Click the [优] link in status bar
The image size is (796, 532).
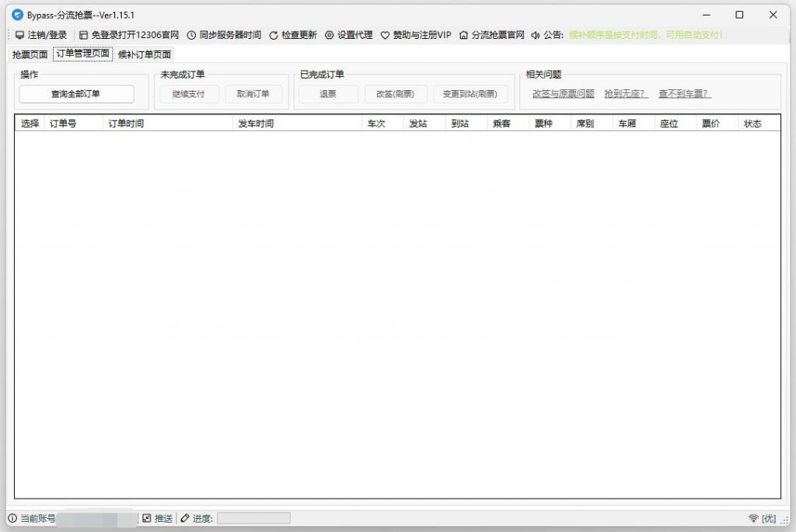click(770, 518)
